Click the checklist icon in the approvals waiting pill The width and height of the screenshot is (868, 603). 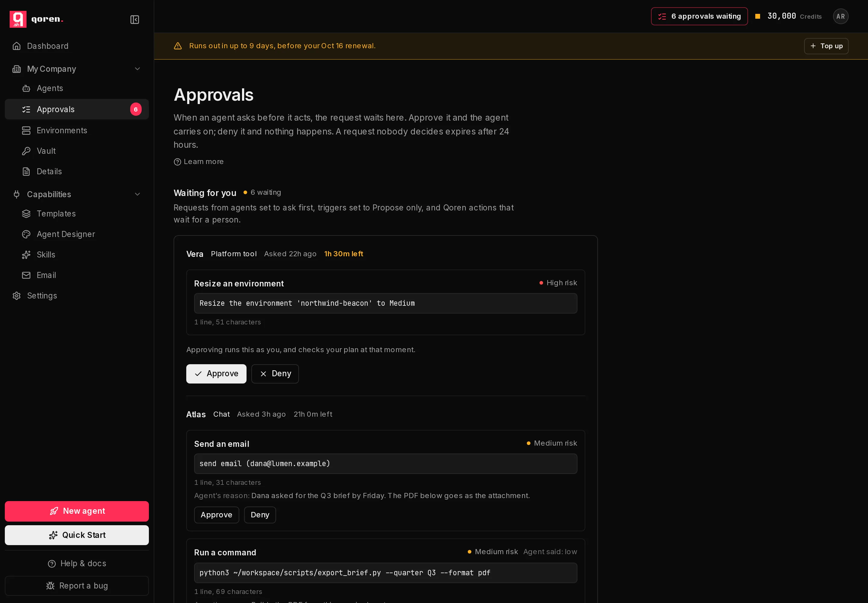(662, 17)
